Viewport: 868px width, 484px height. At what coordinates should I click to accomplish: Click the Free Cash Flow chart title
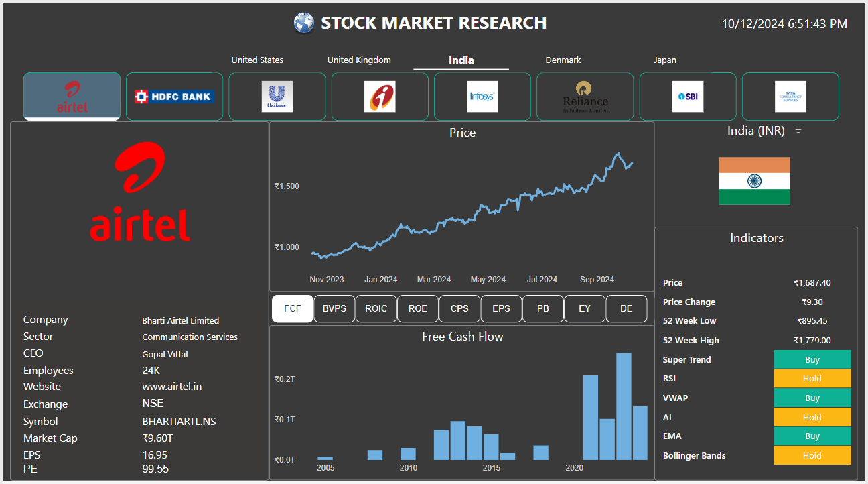point(462,337)
